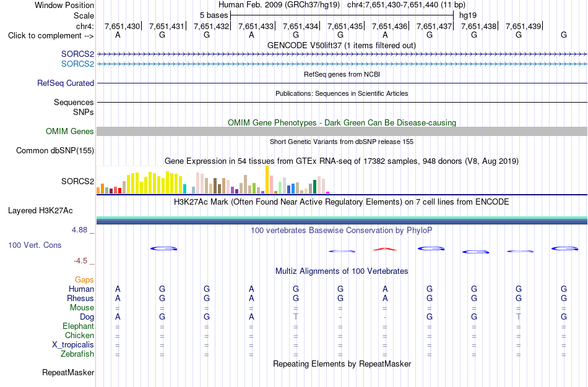The image size is (588, 387).
Task: Open the OMIM Genes track label
Action: click(x=69, y=132)
